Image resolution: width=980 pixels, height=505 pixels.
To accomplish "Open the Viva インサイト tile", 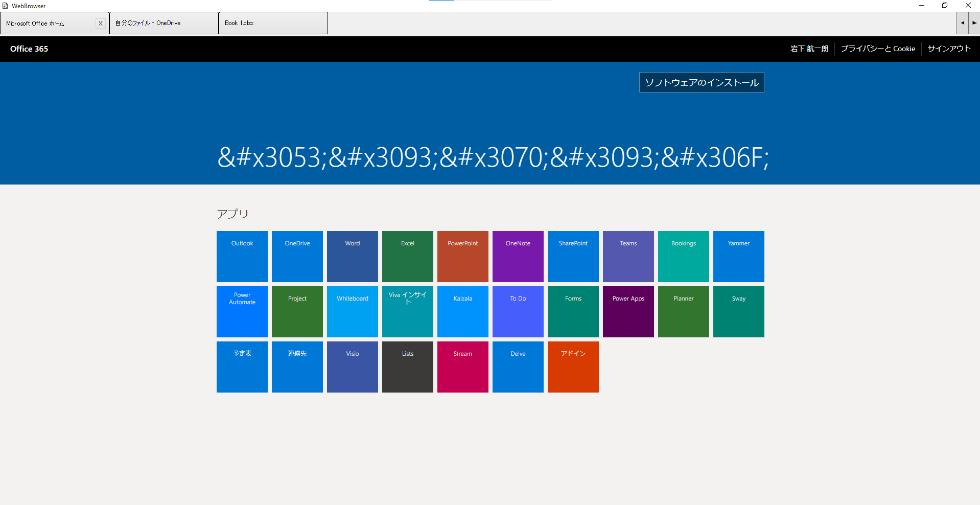I will point(408,312).
